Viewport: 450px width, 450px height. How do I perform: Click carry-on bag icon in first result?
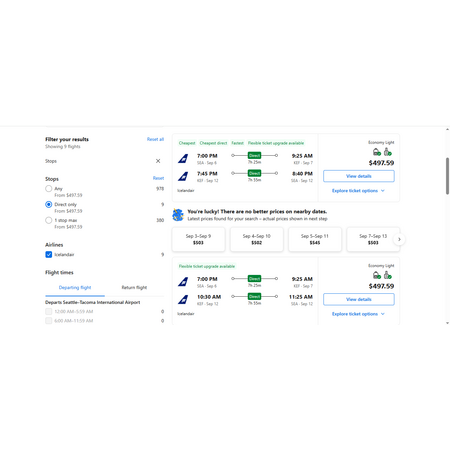tap(387, 152)
